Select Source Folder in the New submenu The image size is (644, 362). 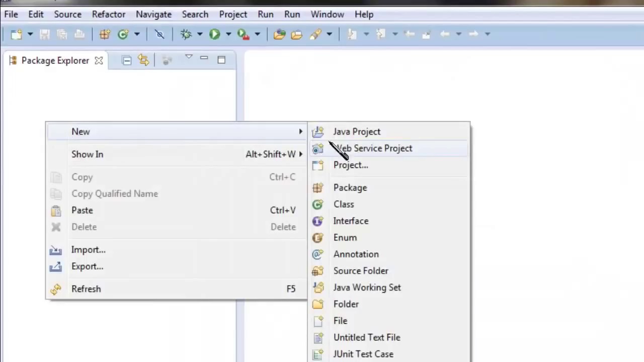[x=389, y=271]
